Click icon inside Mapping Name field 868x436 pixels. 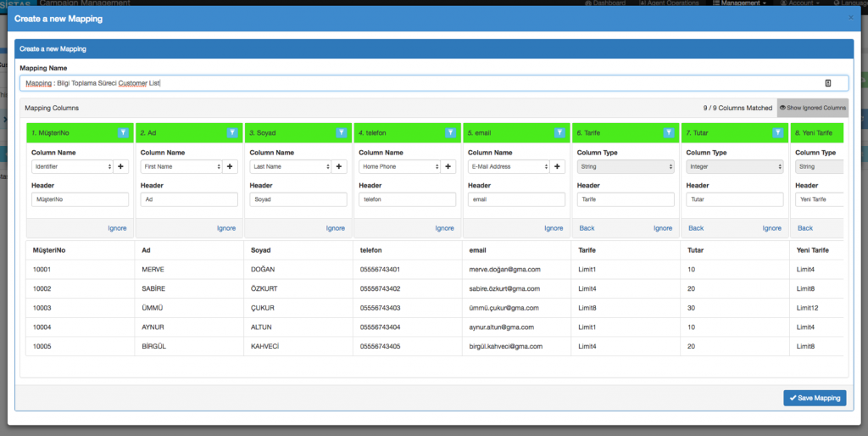827,83
